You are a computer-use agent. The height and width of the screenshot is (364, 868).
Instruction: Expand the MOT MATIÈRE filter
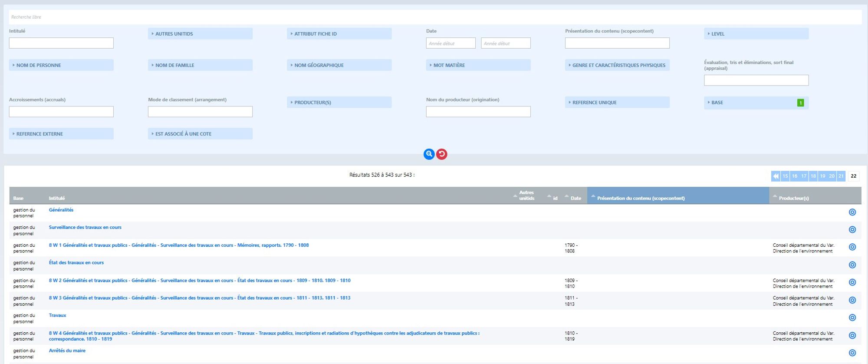point(478,65)
